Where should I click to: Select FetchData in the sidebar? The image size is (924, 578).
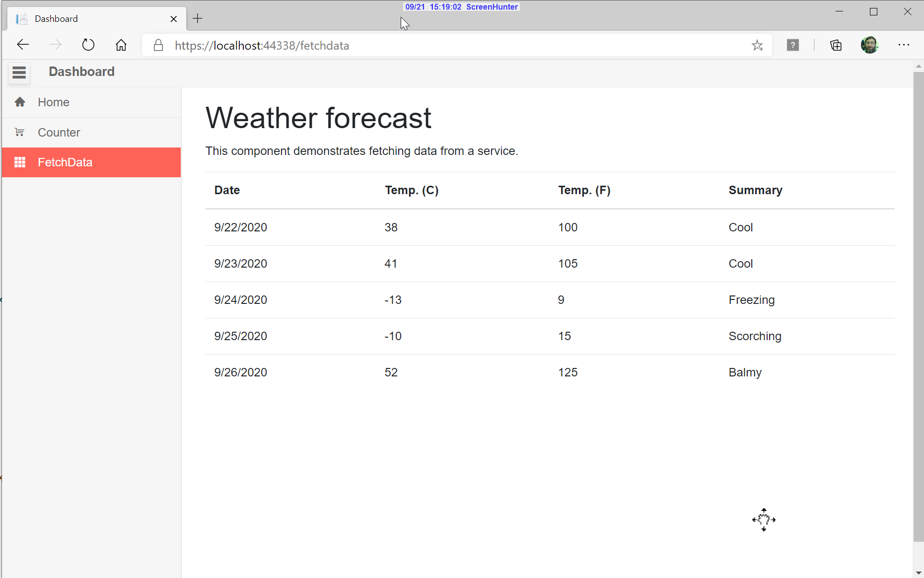click(91, 162)
